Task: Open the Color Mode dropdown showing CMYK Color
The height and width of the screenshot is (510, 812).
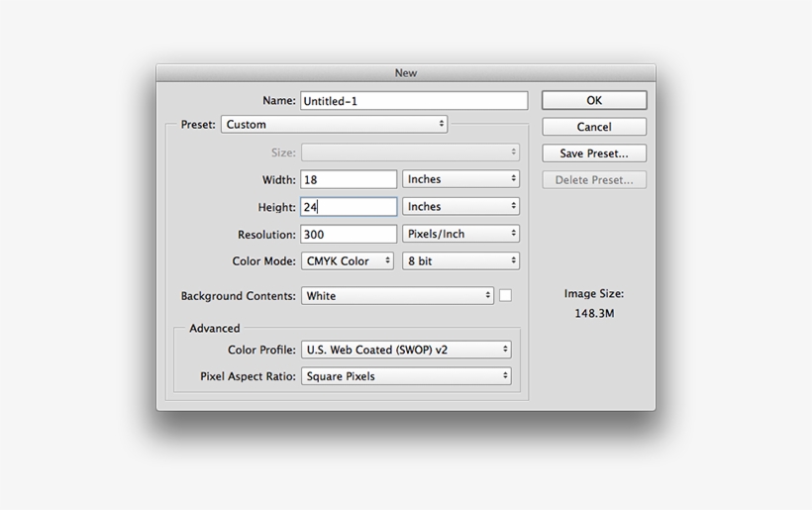Action: (348, 261)
